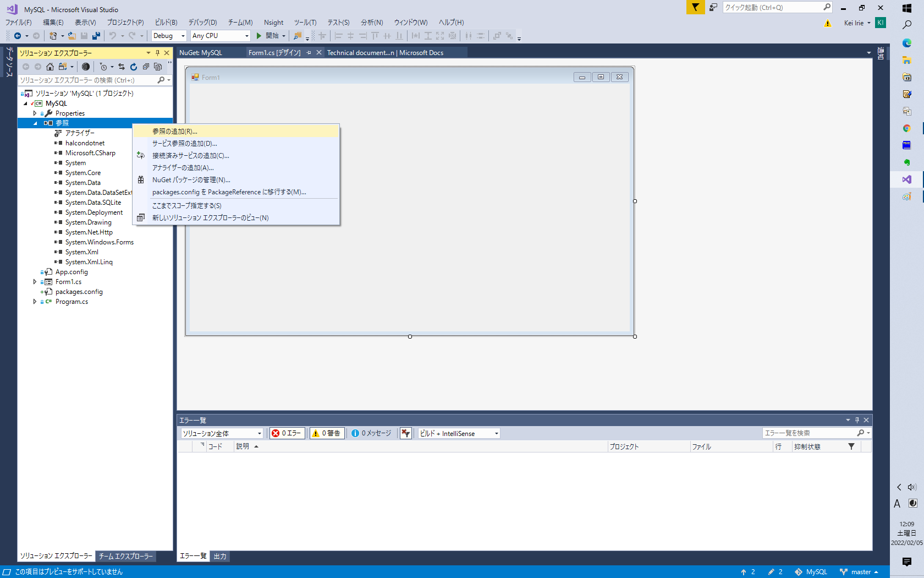Click the Show All Files icon
Screen dimensions: 924x578
(x=158, y=67)
